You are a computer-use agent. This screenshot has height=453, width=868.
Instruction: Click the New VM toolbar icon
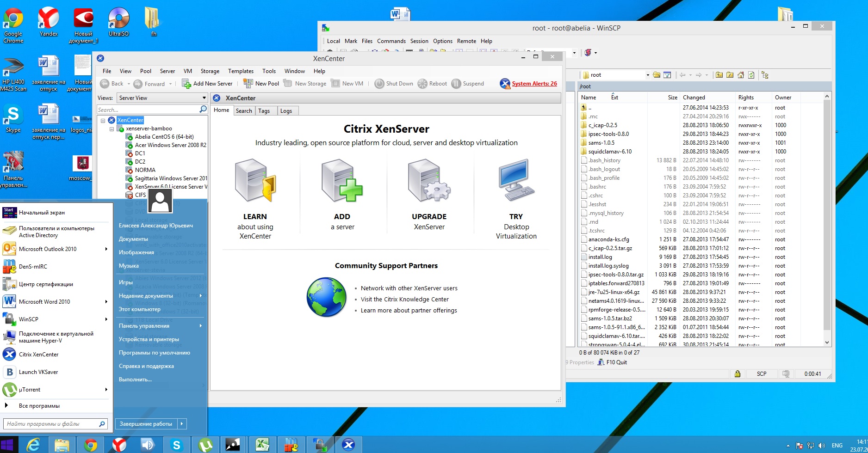click(x=335, y=84)
